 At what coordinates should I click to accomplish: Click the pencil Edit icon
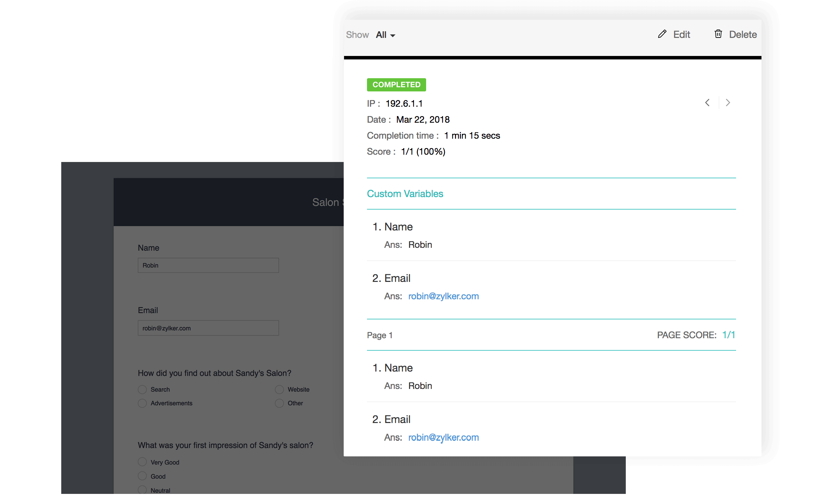pos(662,34)
